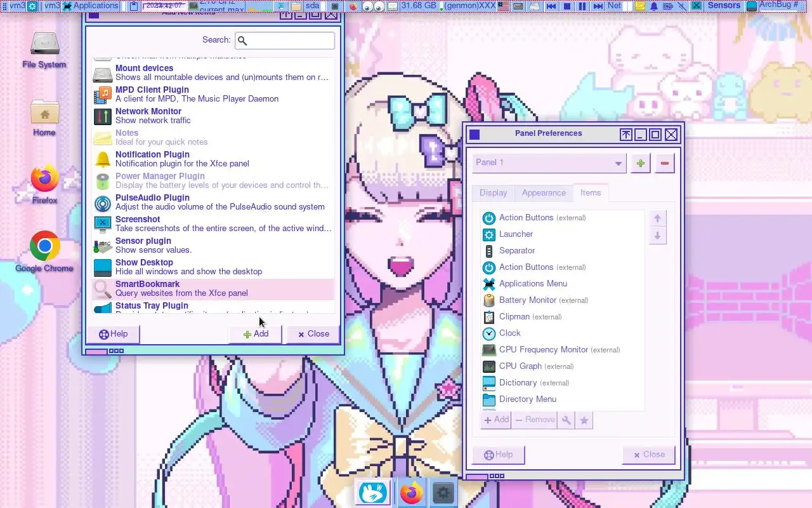The image size is (812, 508).
Task: Open the Panel 1 selection dropdown
Action: pos(549,163)
